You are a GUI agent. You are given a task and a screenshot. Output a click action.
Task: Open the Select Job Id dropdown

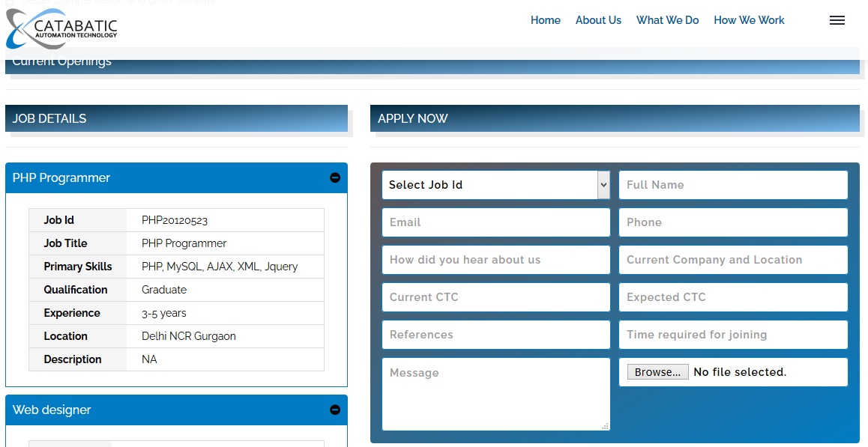click(x=495, y=185)
